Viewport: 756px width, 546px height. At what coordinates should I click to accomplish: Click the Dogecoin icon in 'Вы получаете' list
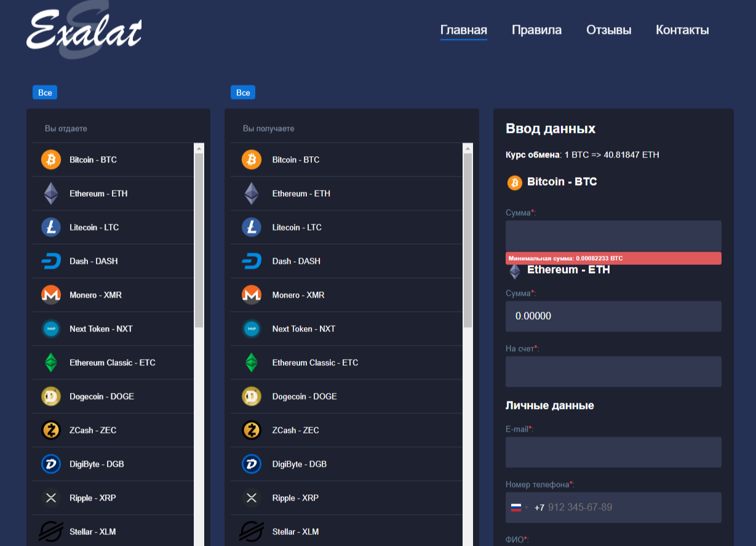[252, 397]
